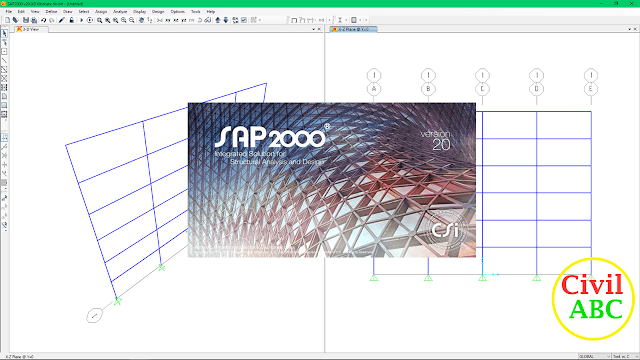
Task: Select the Draw Frame line tool
Action: (4, 60)
